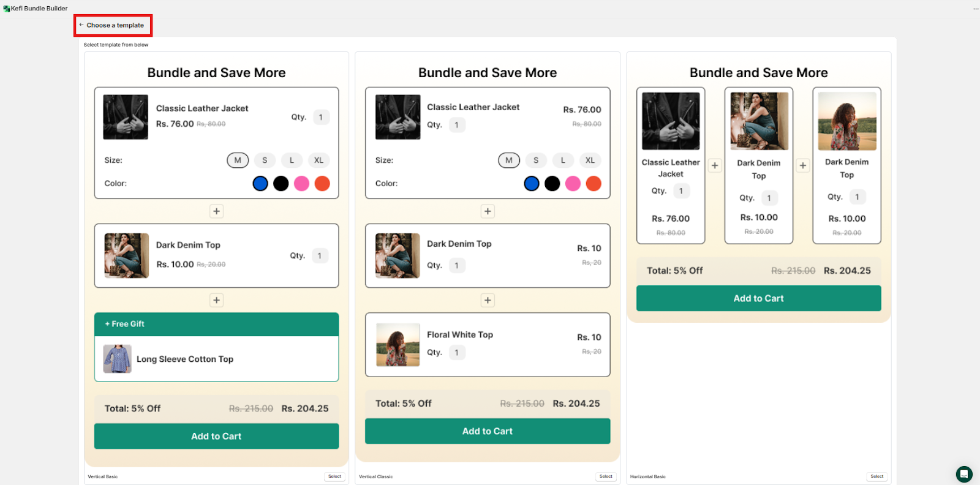Pick size S in Vertical Basic template
Viewport: 980px width, 485px height.
click(265, 160)
